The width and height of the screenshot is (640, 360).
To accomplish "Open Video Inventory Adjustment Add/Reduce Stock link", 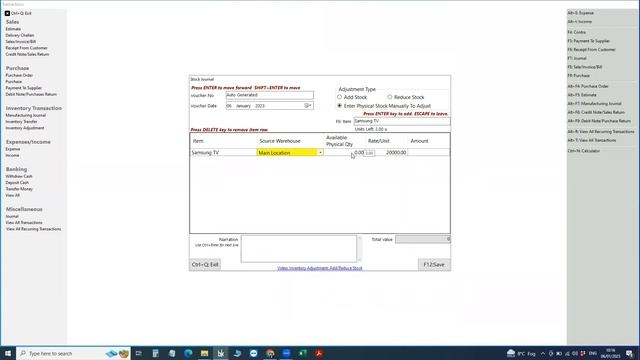I will [320, 268].
